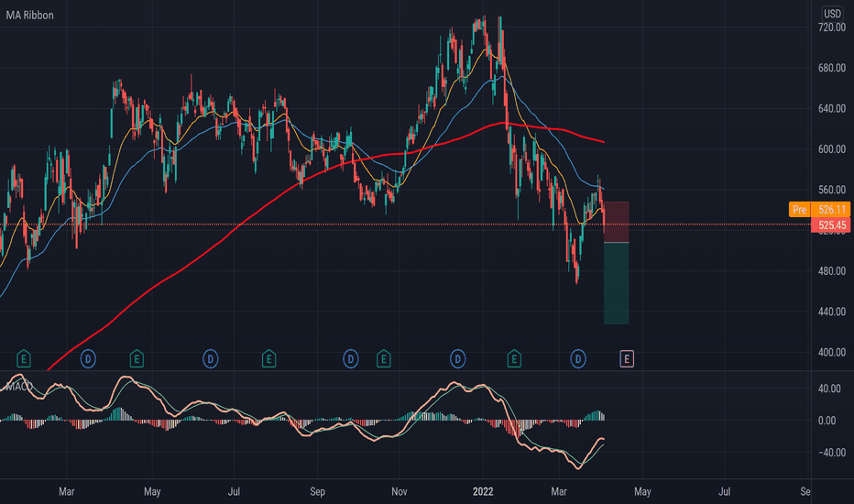Screen dimensions: 854x504
Task: Click the 480.00 price axis label
Action: point(832,271)
